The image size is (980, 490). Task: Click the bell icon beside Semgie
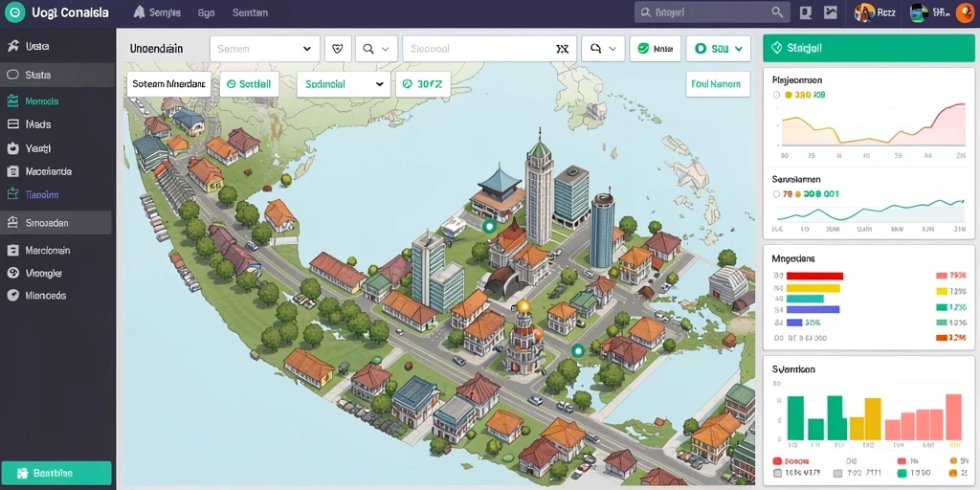tap(139, 12)
